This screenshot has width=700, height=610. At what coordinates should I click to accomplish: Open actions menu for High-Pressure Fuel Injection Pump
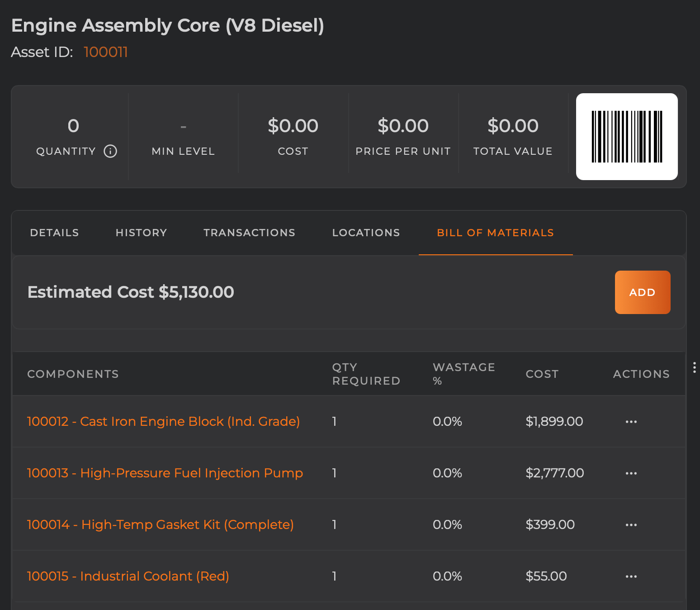pos(631,473)
